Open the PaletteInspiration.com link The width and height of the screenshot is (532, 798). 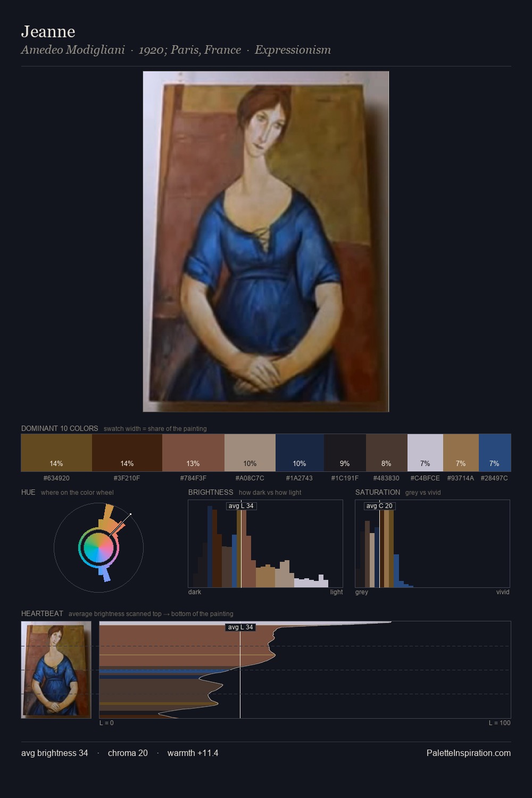coord(469,753)
